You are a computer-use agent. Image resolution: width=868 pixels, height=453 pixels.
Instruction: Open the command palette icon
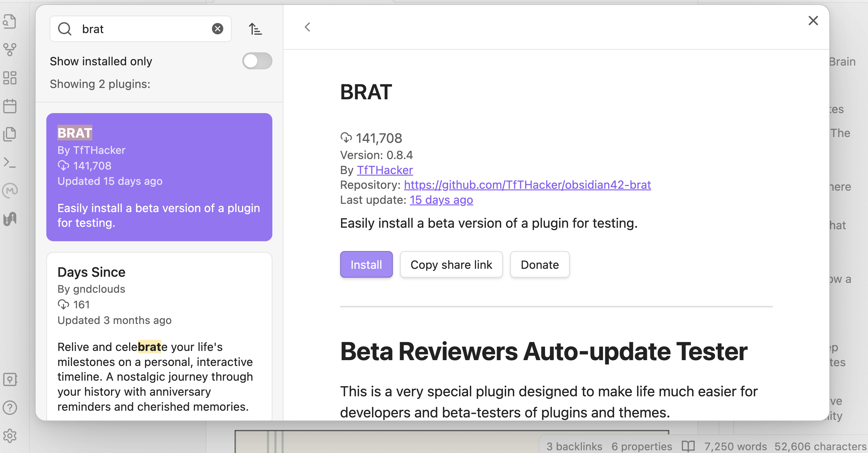[x=10, y=163]
